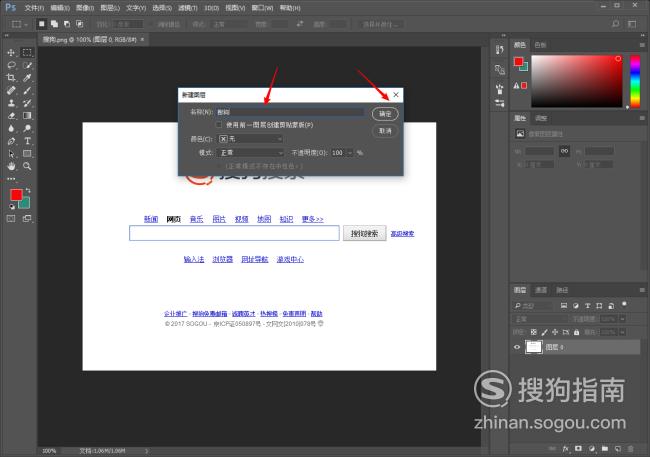650x457 pixels.
Task: Open the History panel icon
Action: pyautogui.click(x=500, y=50)
